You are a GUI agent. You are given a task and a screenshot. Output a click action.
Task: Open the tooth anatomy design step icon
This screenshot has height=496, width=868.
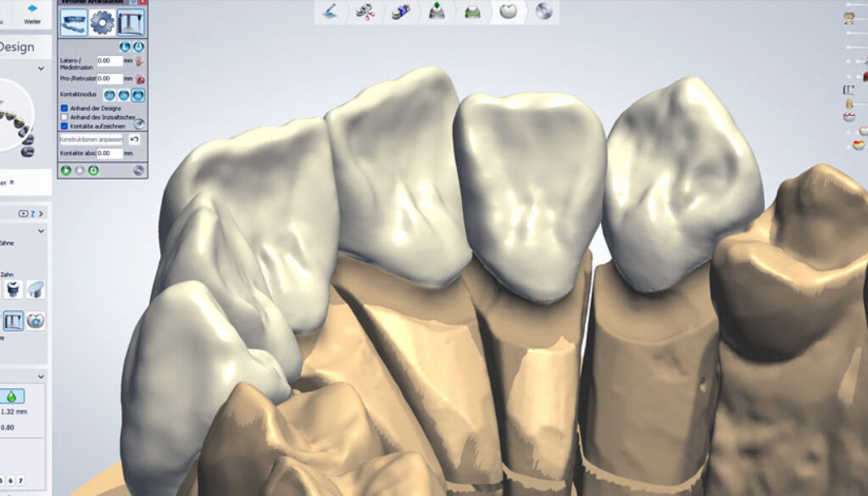(508, 11)
